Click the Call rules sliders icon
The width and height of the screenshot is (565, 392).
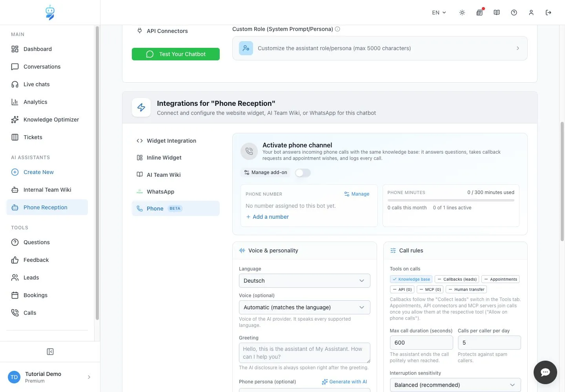pos(393,250)
